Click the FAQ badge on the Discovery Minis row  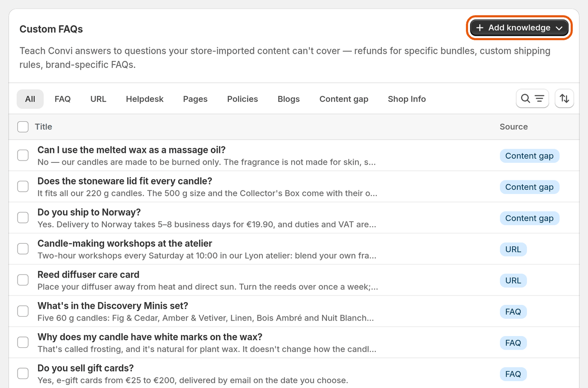point(513,312)
